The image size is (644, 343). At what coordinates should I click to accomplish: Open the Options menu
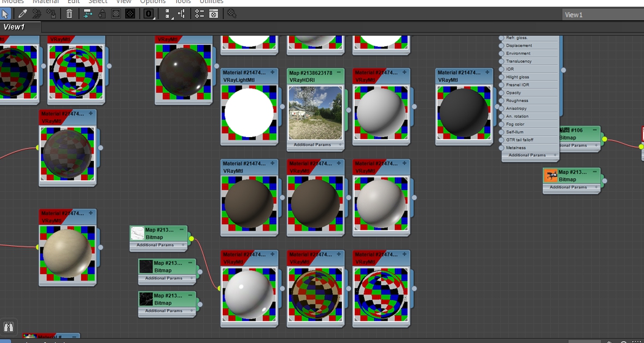pos(153,2)
